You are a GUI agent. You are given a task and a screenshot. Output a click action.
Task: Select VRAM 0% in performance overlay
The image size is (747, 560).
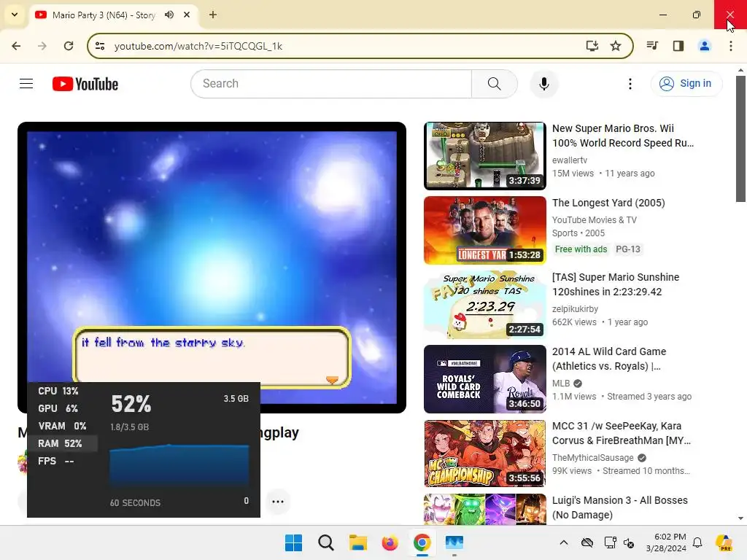[x=63, y=426]
